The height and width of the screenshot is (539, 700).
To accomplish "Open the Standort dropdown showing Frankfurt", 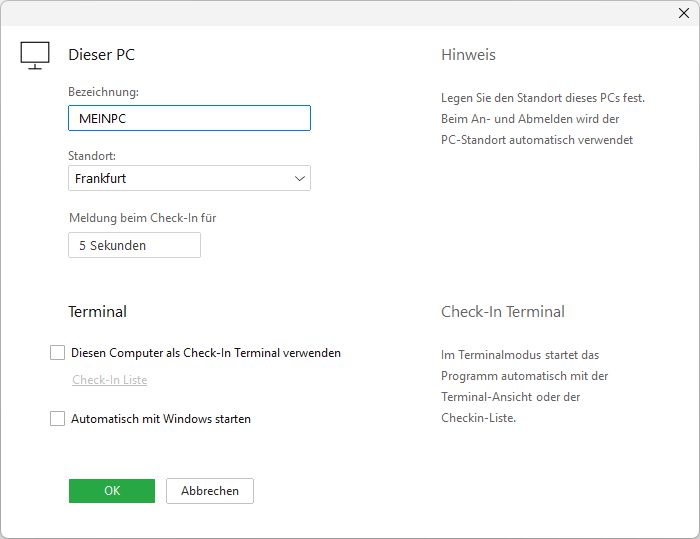I will click(180, 179).
